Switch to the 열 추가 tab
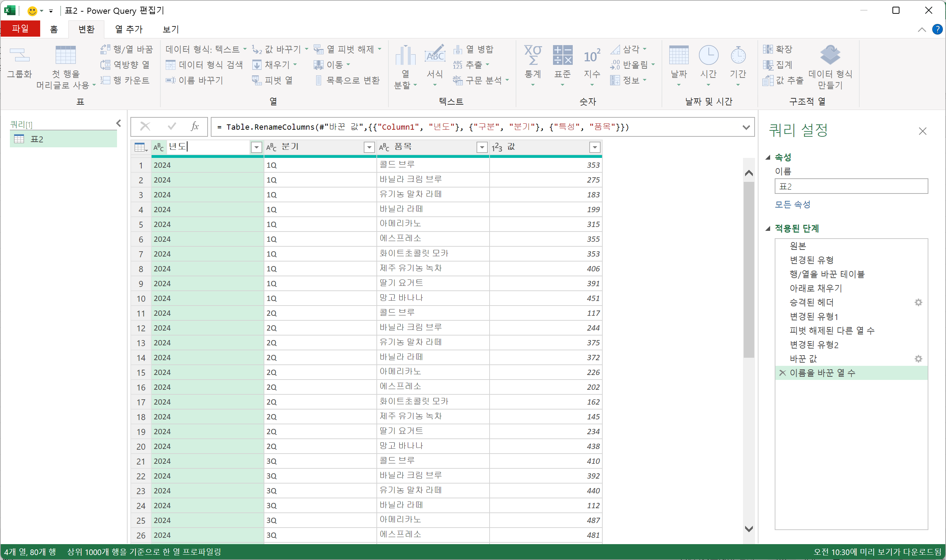946x560 pixels. tap(129, 29)
